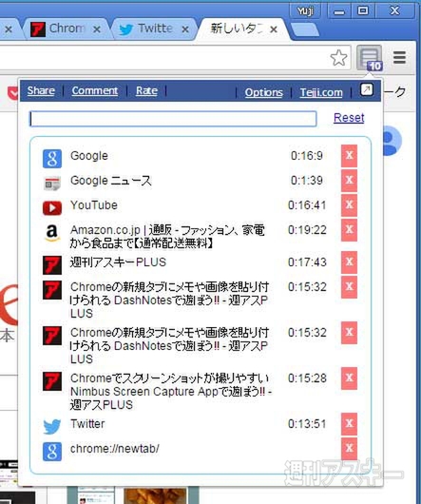Click the user profile avatar icon
The width and height of the screenshot is (421, 504).
(x=392, y=141)
